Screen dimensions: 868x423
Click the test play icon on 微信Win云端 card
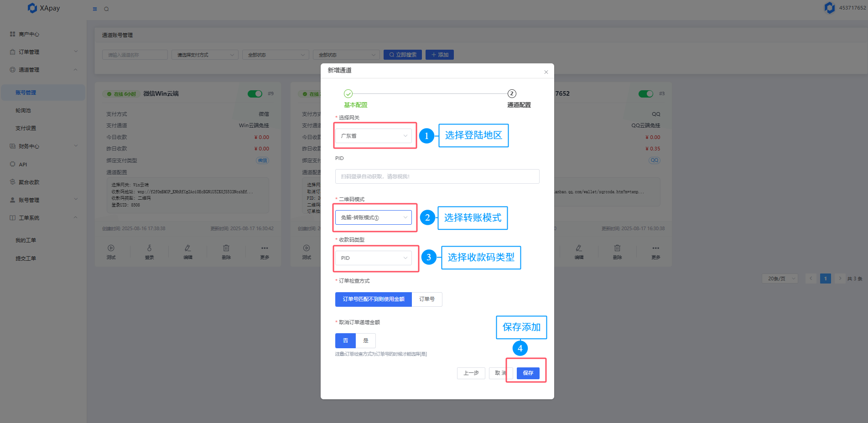111,248
